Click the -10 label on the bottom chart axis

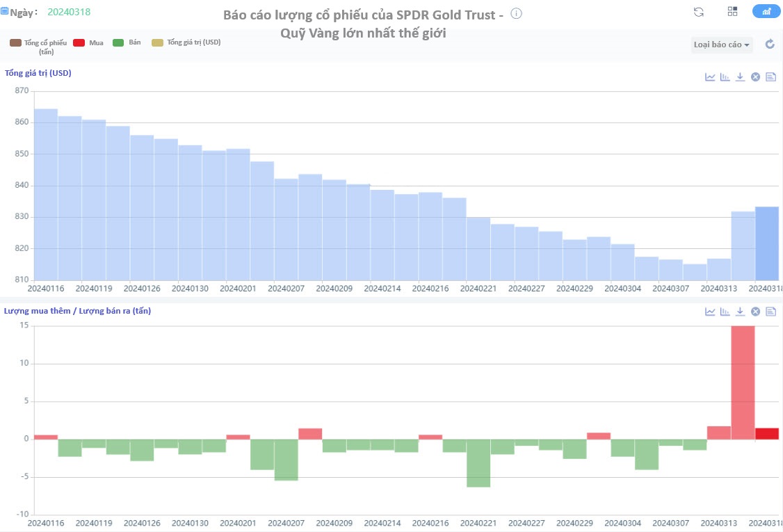tap(24, 514)
